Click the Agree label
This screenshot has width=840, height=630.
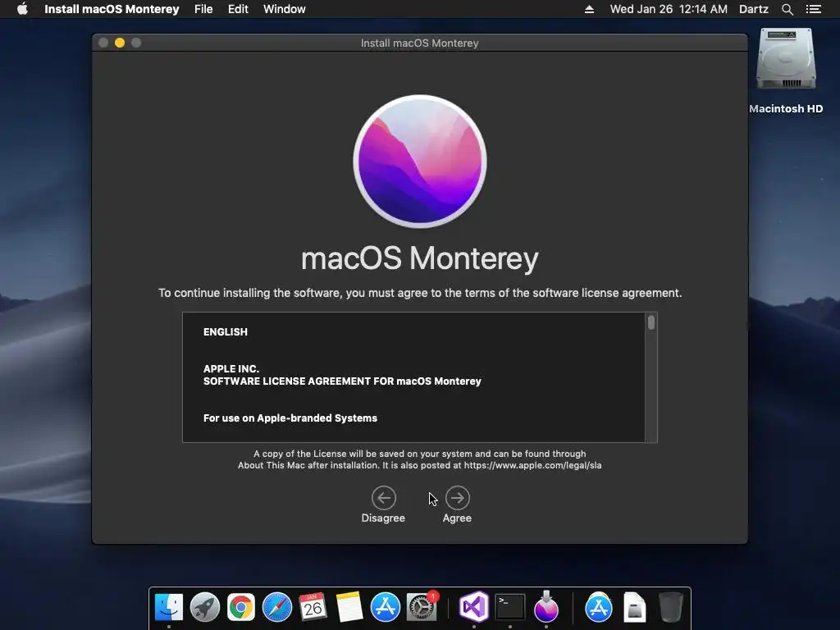(x=457, y=518)
